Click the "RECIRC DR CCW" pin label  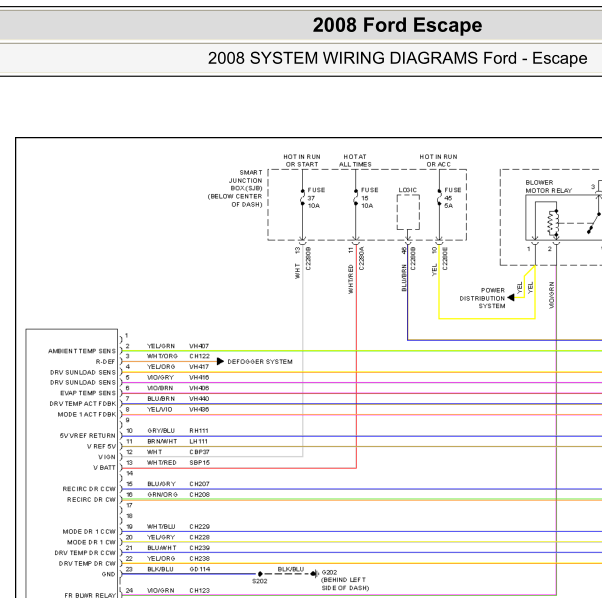pos(89,489)
